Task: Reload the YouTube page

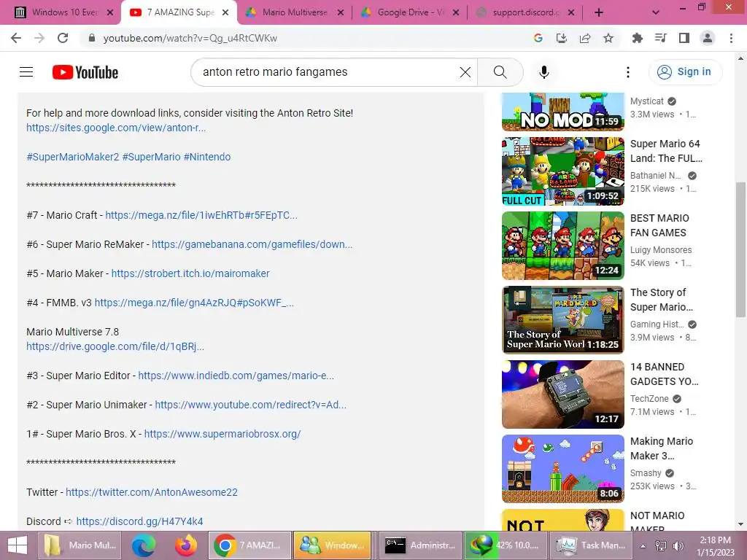Action: point(63,38)
